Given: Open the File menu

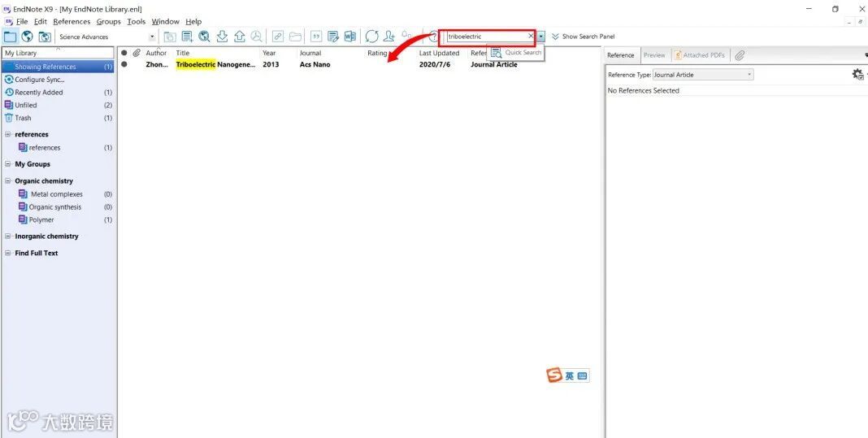Looking at the screenshot, I should point(22,22).
